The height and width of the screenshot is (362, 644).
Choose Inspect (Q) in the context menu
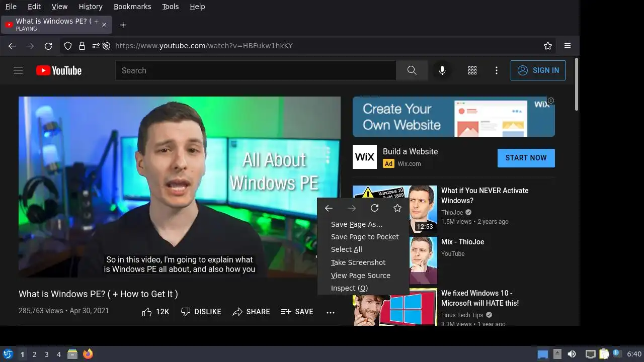pos(363,288)
